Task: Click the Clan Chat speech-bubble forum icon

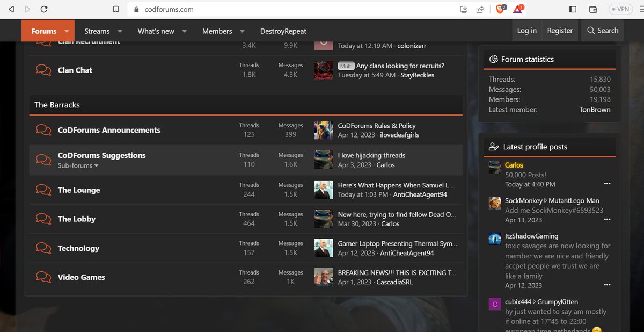Action: pyautogui.click(x=43, y=70)
